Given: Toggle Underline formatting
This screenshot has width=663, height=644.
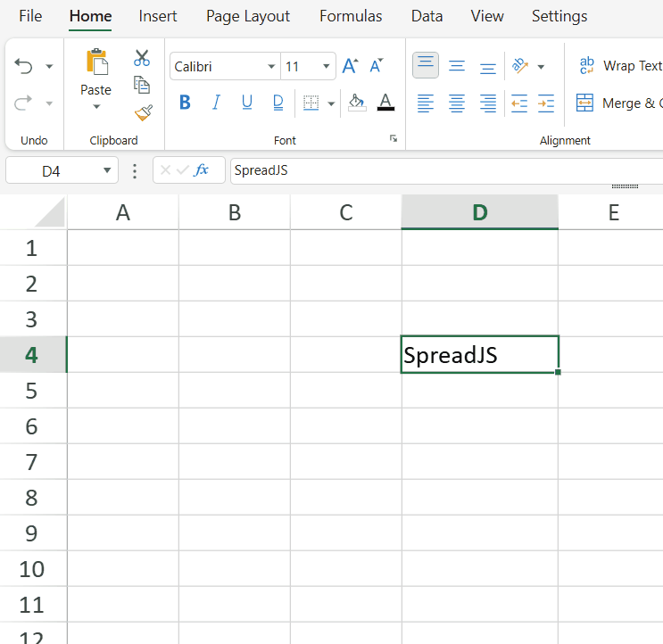Looking at the screenshot, I should tap(247, 103).
